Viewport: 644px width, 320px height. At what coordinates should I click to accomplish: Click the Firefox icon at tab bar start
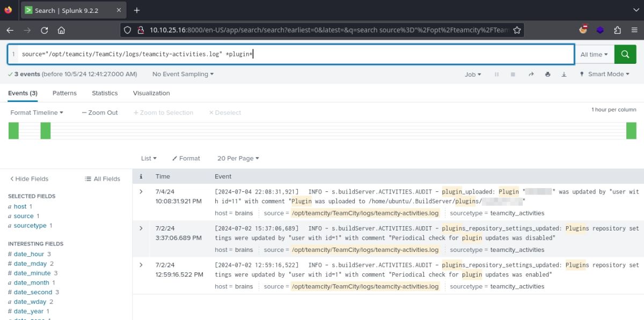[8, 10]
